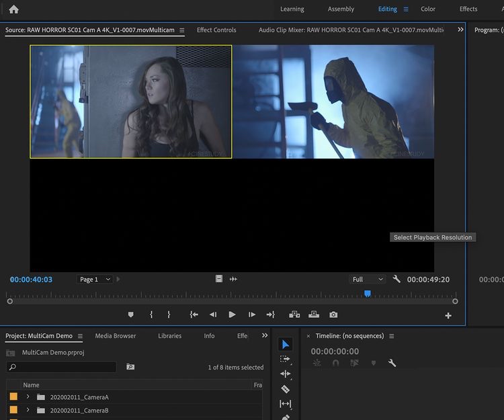This screenshot has width=504, height=420.
Task: Toggle Snap in Timeline magnet icon
Action: tap(335, 363)
